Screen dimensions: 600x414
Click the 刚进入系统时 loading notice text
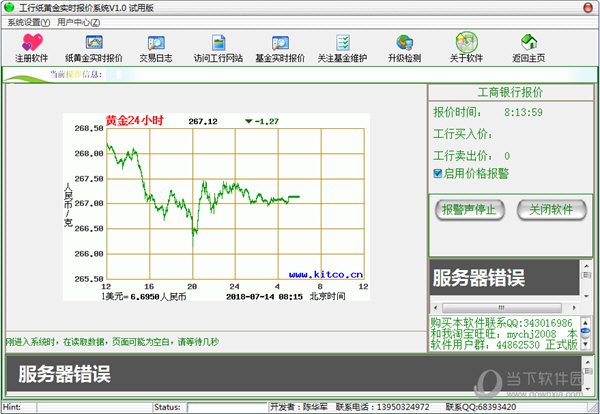pyautogui.click(x=112, y=342)
